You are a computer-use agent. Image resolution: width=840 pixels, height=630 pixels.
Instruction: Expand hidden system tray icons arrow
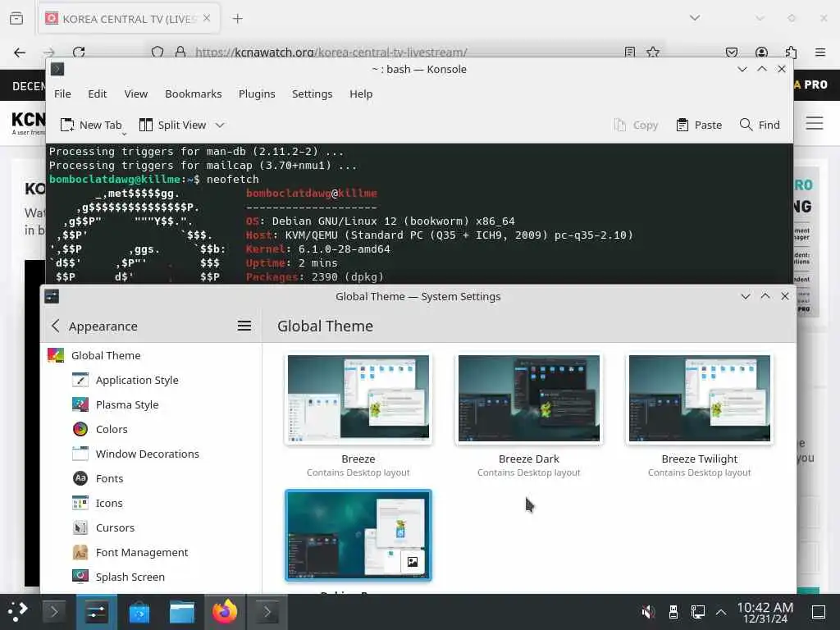click(721, 612)
